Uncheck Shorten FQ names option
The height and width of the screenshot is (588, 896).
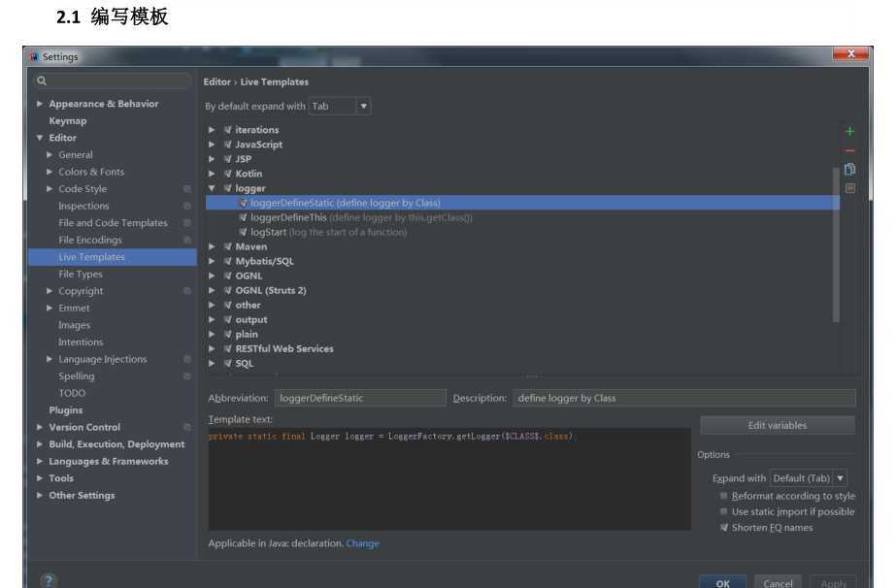pos(724,528)
